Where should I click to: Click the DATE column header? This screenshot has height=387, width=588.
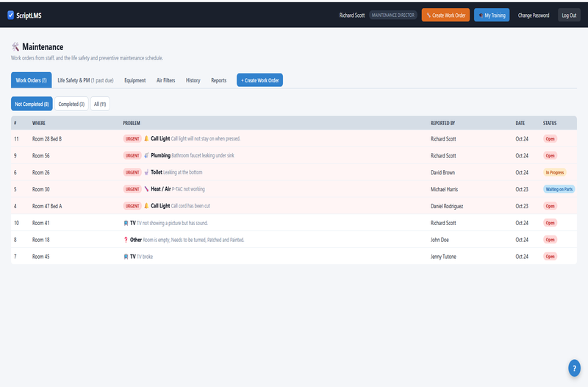point(520,123)
